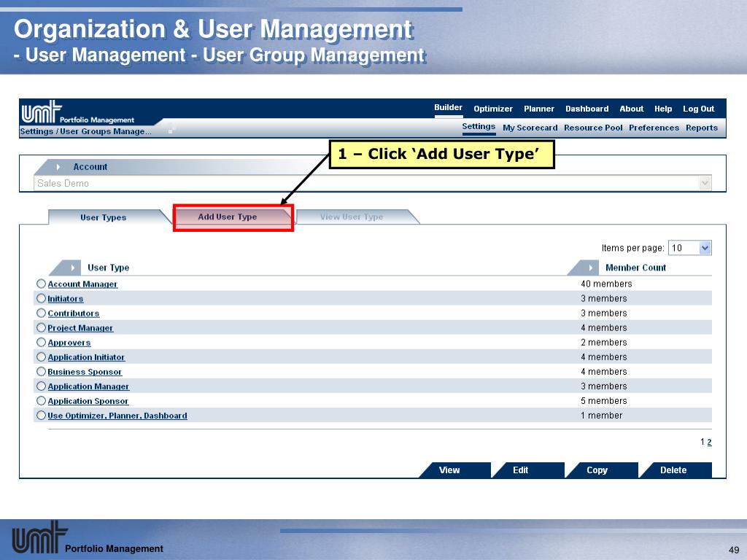Image resolution: width=747 pixels, height=560 pixels.
Task: Open the Optimizer menu
Action: point(493,109)
